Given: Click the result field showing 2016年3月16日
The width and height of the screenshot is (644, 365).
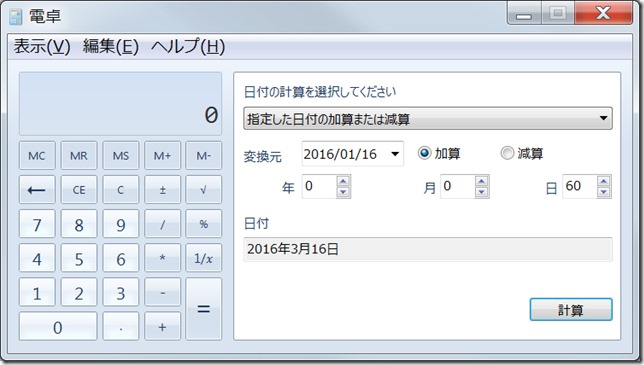Looking at the screenshot, I should (x=428, y=249).
